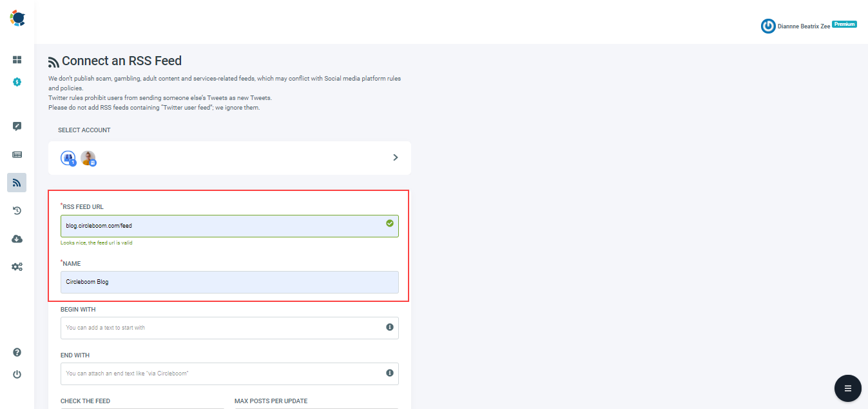Open Help question mark icon
Screen dimensions: 868x409
17,352
